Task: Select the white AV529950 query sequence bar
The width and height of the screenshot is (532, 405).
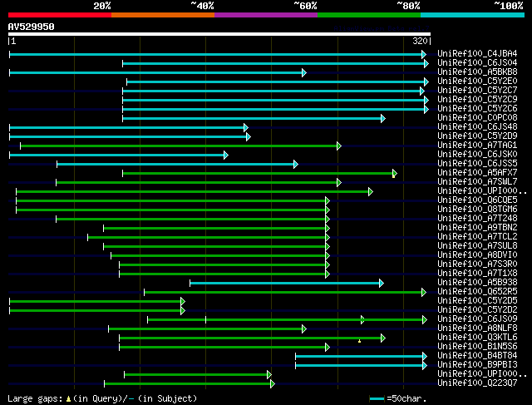Action: coord(219,34)
